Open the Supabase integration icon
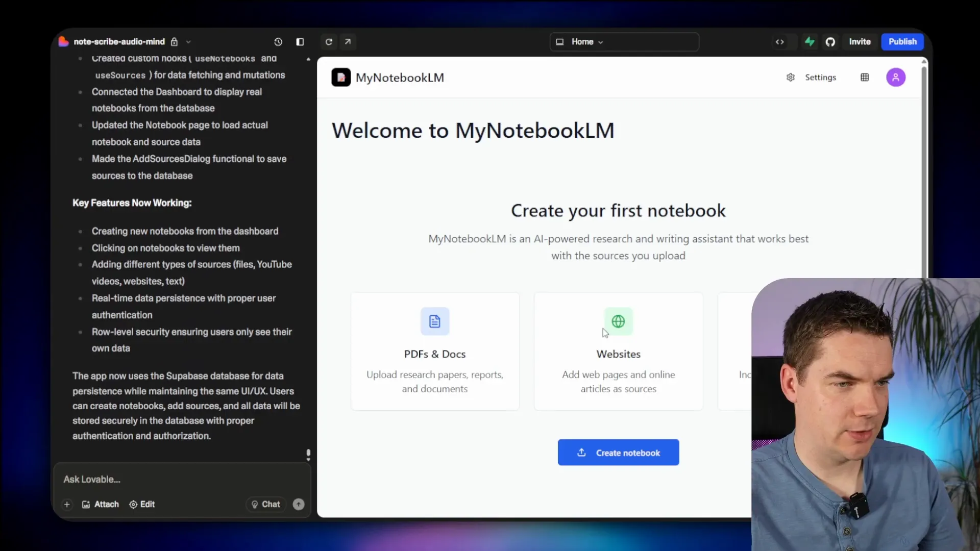The height and width of the screenshot is (551, 980). point(810,42)
